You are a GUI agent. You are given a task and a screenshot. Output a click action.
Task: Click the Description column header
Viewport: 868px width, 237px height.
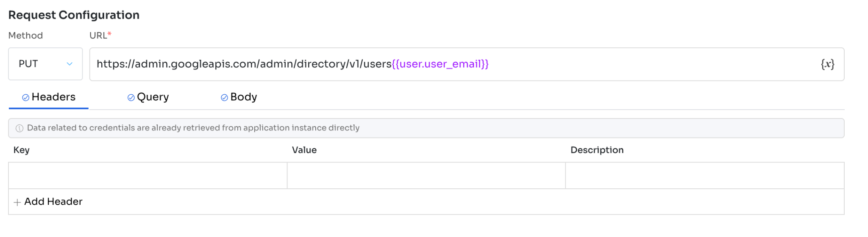tap(597, 150)
